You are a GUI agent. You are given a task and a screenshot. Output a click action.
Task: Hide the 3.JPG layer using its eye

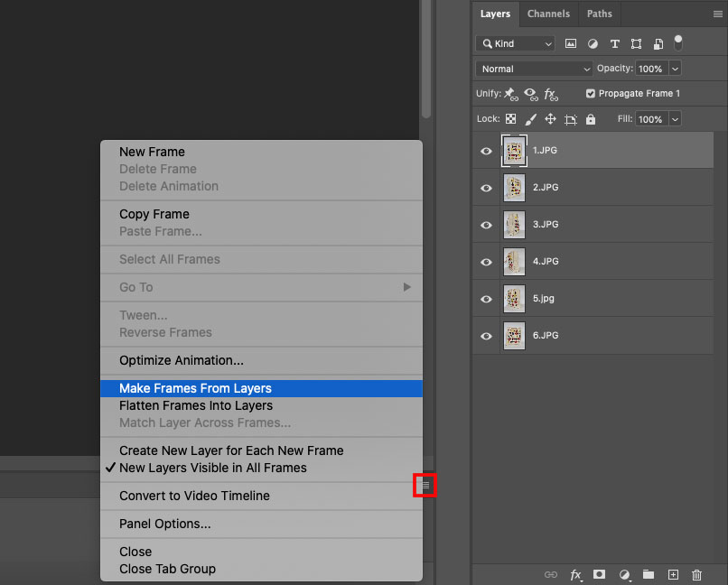pyautogui.click(x=486, y=225)
